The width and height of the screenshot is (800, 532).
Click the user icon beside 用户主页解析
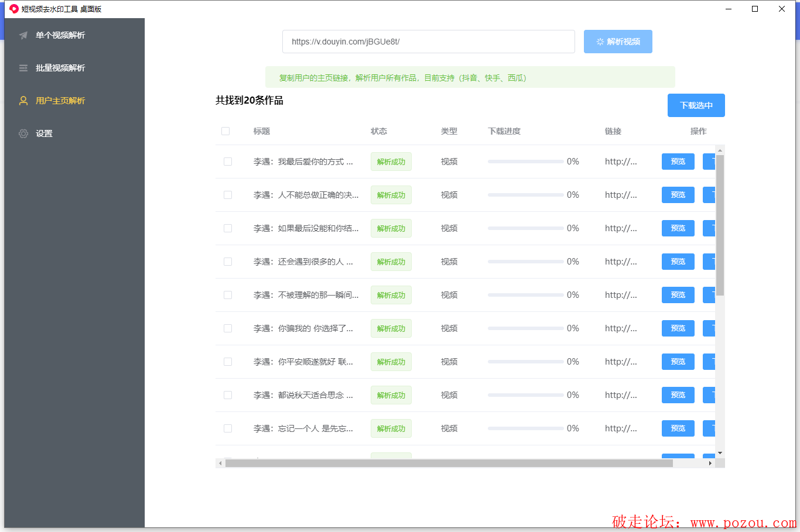click(23, 101)
